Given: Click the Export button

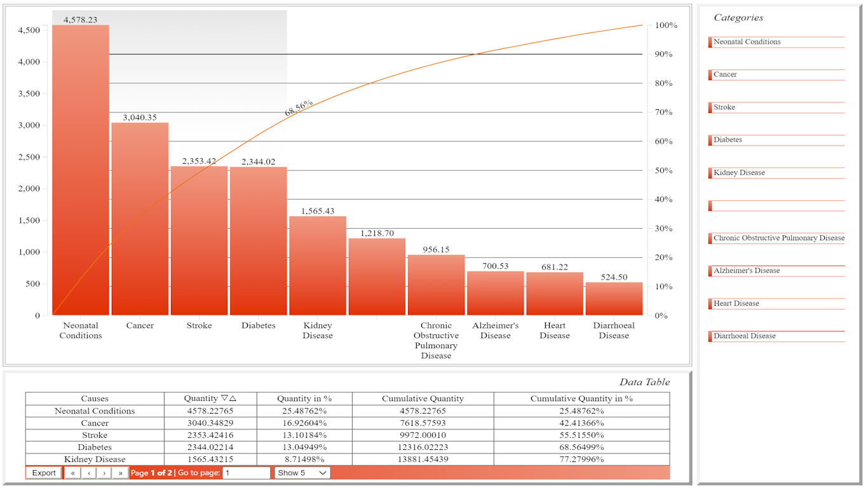Looking at the screenshot, I should (x=44, y=473).
